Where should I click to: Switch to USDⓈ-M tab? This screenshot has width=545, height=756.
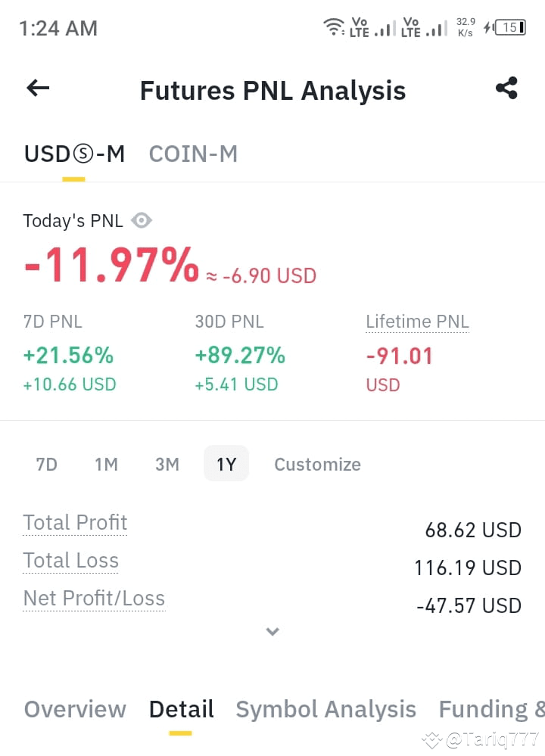[74, 154]
